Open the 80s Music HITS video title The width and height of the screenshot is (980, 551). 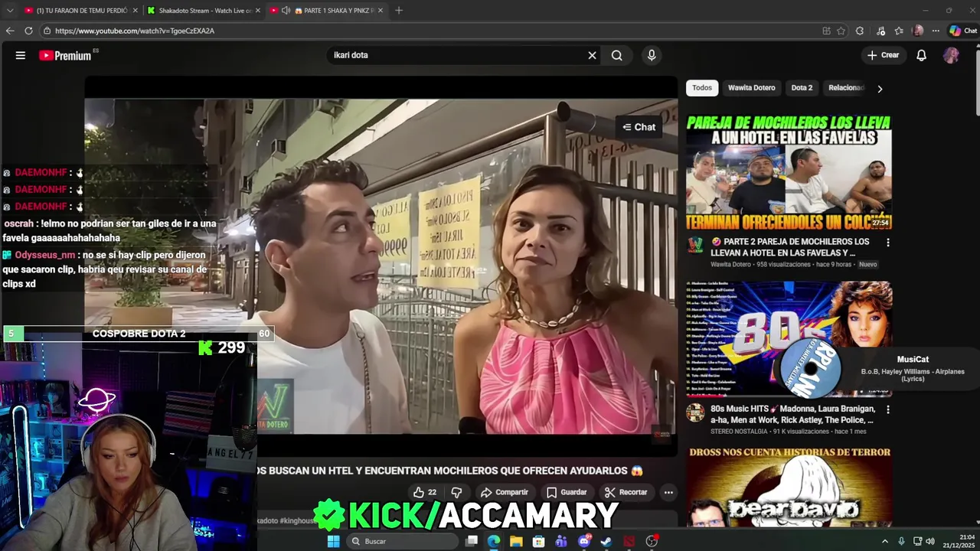pyautogui.click(x=792, y=414)
